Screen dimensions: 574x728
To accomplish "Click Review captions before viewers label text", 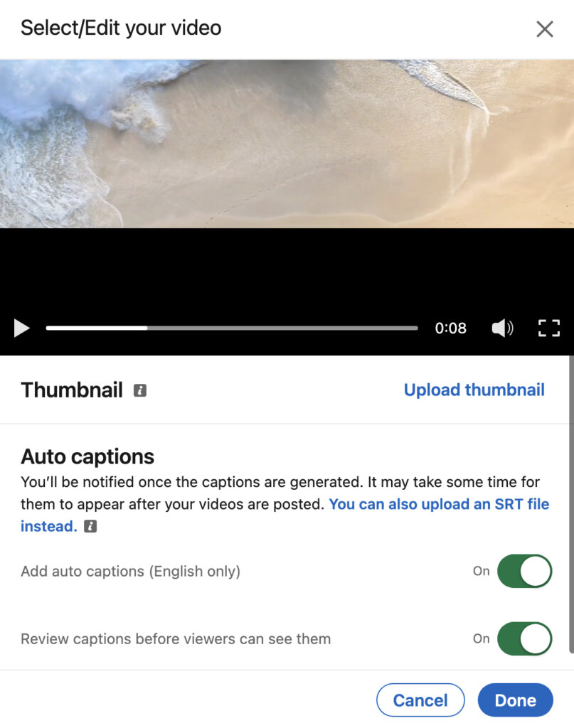I will [x=176, y=639].
